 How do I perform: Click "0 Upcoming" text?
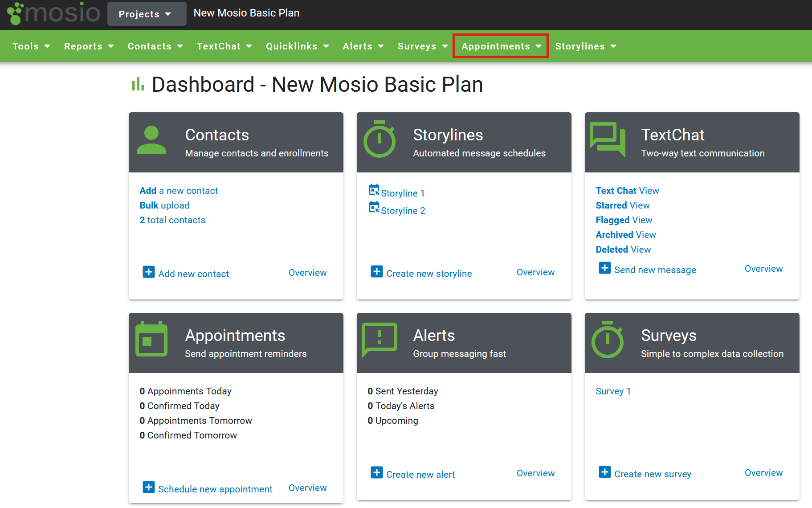[x=393, y=421]
